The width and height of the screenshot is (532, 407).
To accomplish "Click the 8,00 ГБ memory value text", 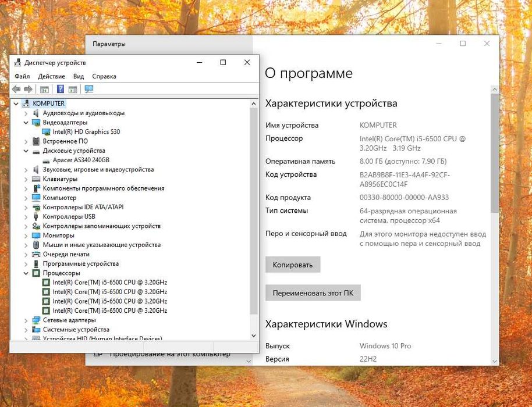I will coord(403,161).
